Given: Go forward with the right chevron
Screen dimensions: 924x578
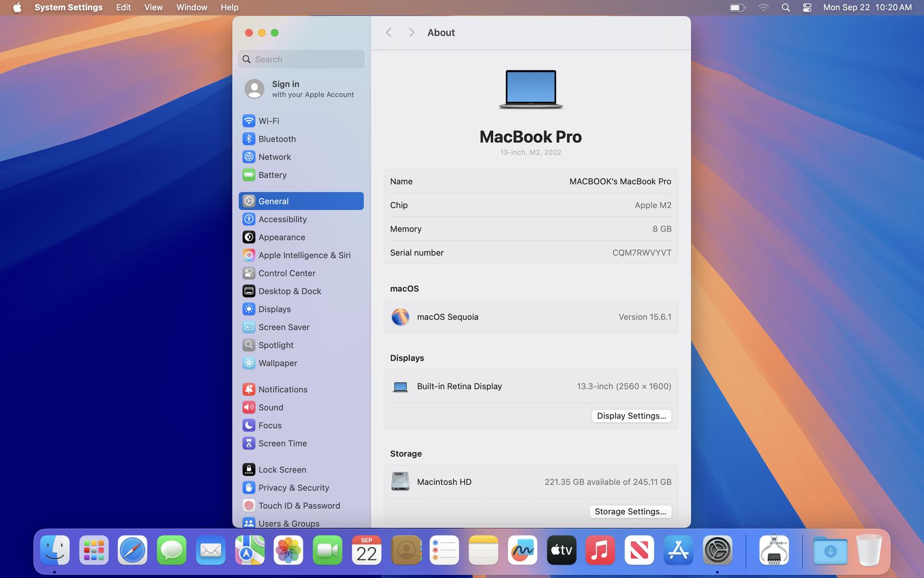Looking at the screenshot, I should (411, 33).
